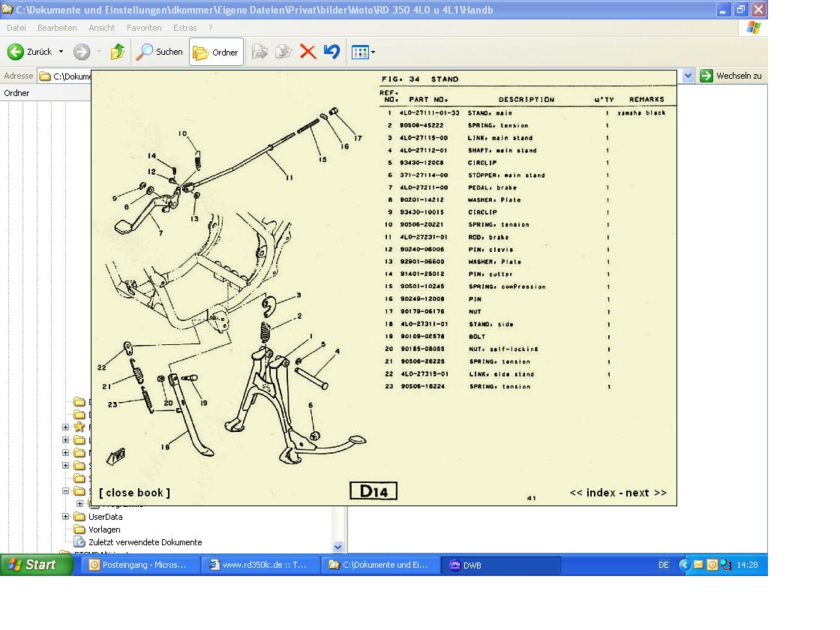
Task: Click the Windows flag logo
Action: (753, 28)
